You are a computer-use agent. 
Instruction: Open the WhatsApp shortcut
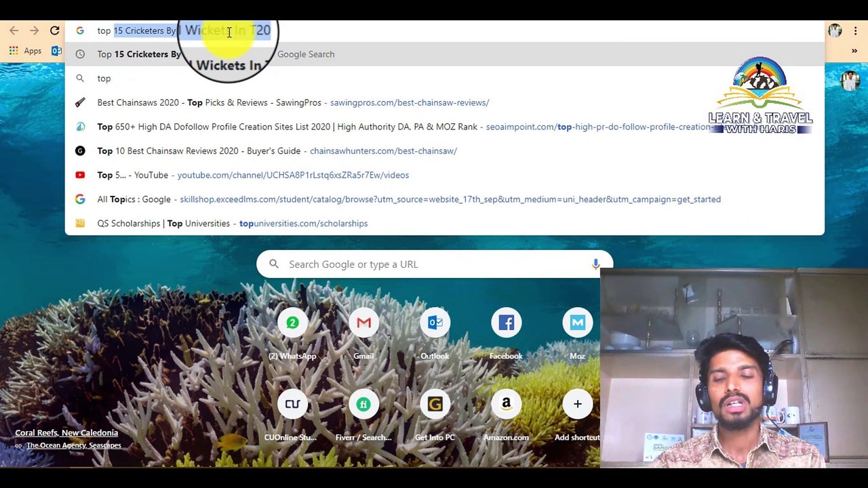pyautogui.click(x=292, y=332)
